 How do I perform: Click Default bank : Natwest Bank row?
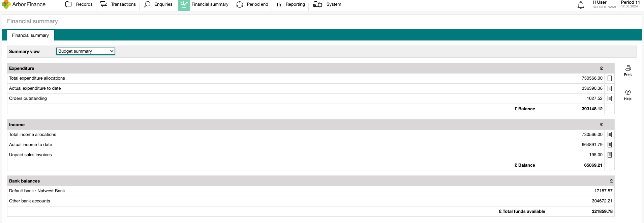click(x=311, y=191)
